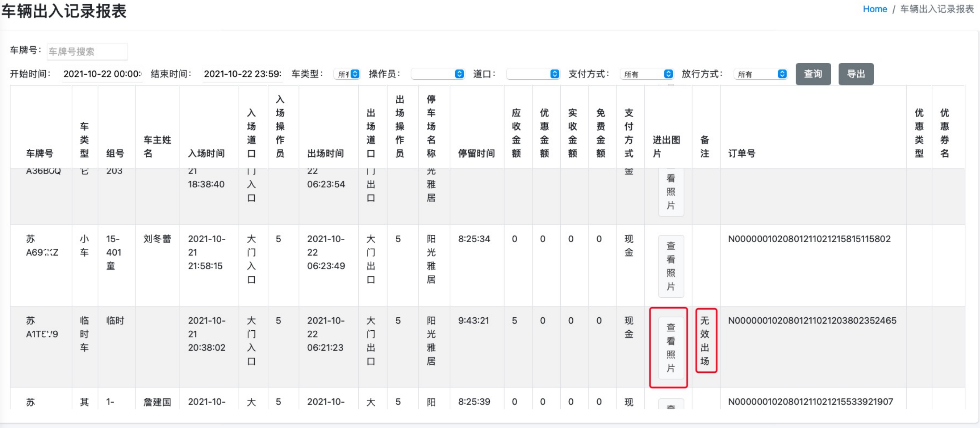Click the 开始时间 start time field

[x=102, y=74]
